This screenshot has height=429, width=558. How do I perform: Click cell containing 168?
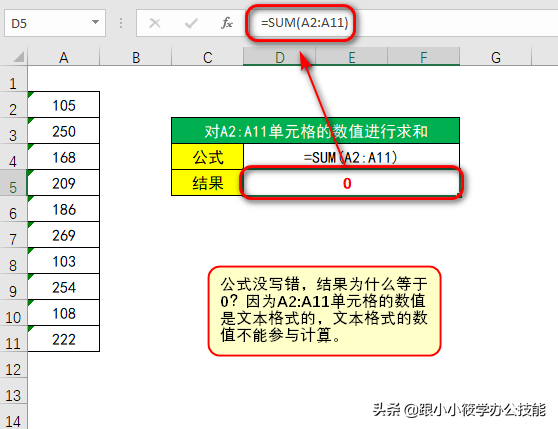tap(64, 157)
